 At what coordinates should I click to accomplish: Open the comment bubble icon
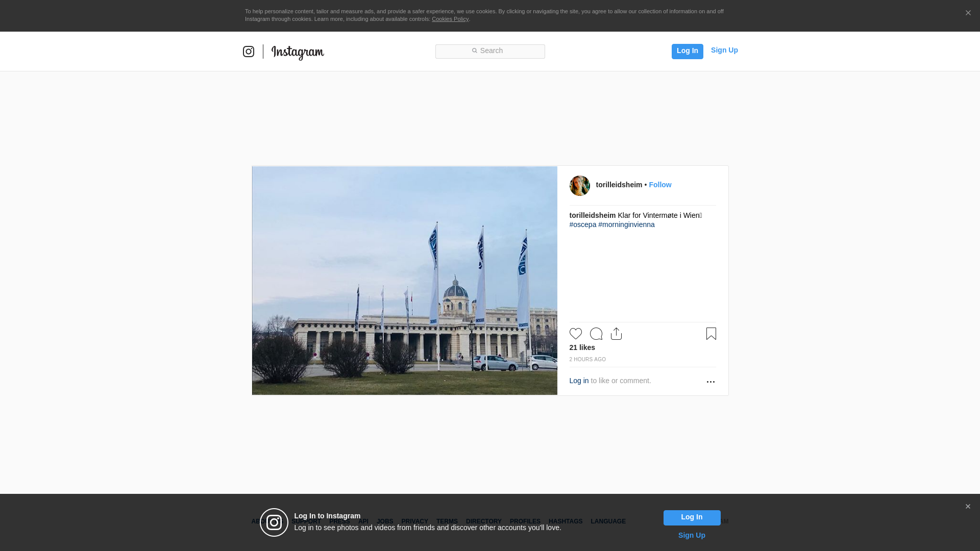[596, 334]
